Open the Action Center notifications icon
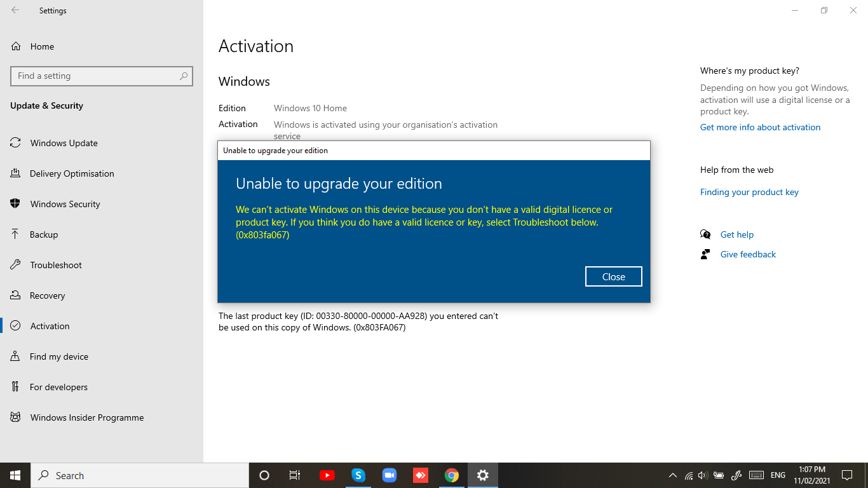868x488 pixels. click(x=847, y=475)
